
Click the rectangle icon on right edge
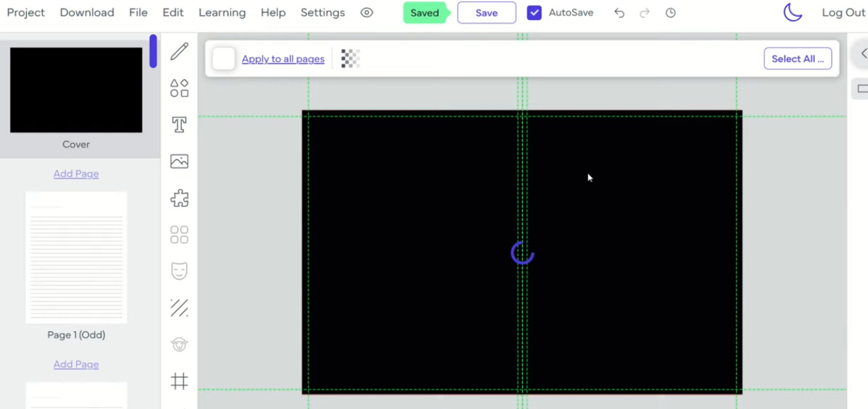[x=862, y=89]
